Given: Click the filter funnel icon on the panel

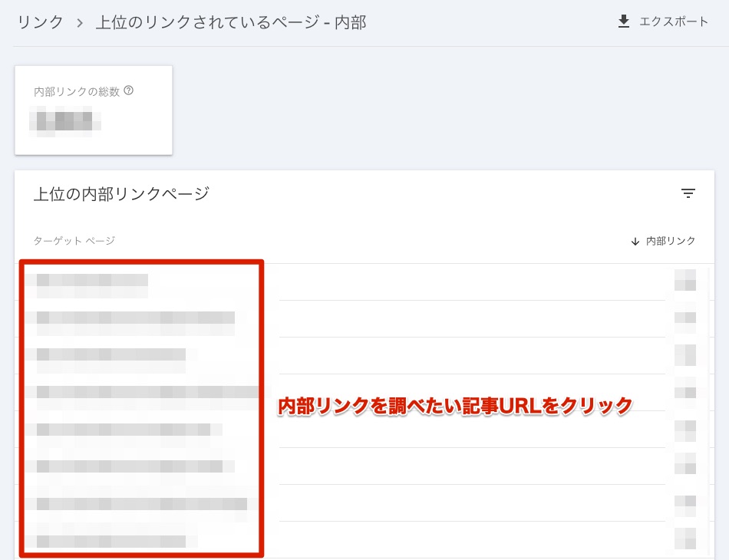Looking at the screenshot, I should 688,193.
